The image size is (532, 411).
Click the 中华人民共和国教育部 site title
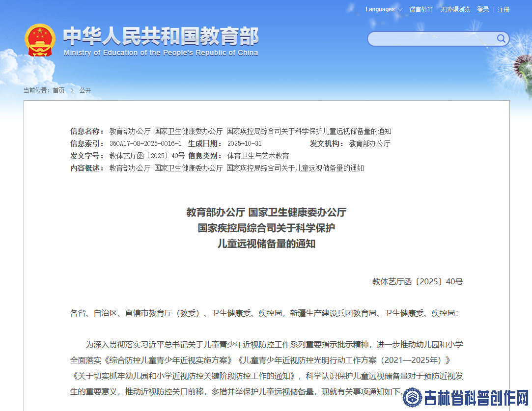click(161, 37)
